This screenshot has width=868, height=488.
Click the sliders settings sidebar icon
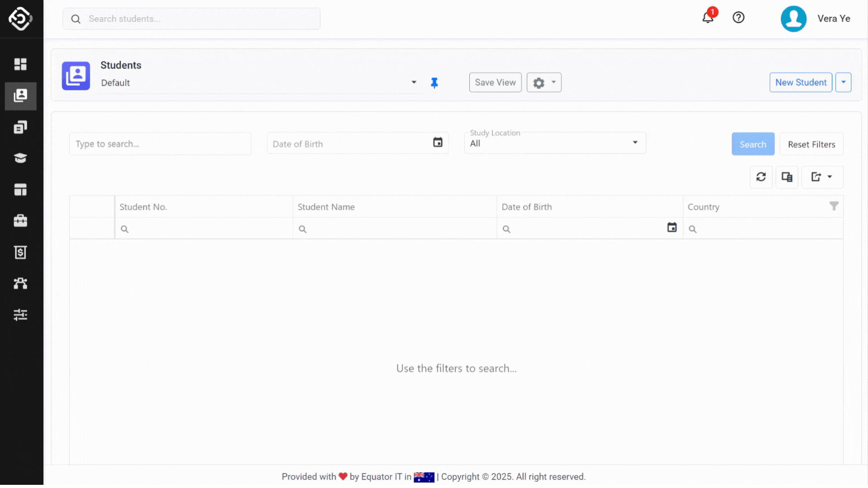click(20, 314)
